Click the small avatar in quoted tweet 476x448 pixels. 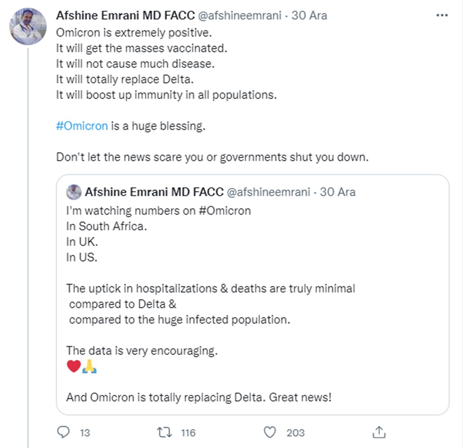tap(74, 192)
